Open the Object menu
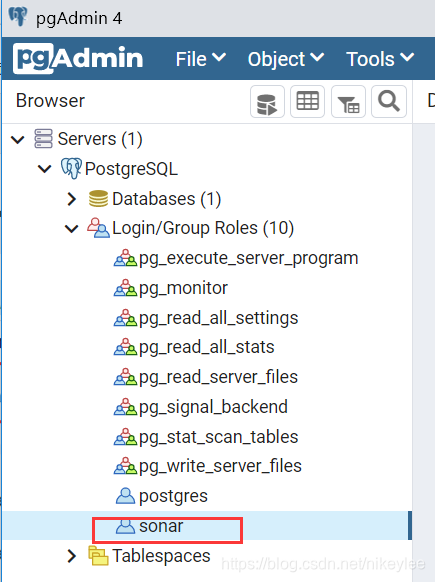Viewport: 435px width, 582px height. (286, 59)
